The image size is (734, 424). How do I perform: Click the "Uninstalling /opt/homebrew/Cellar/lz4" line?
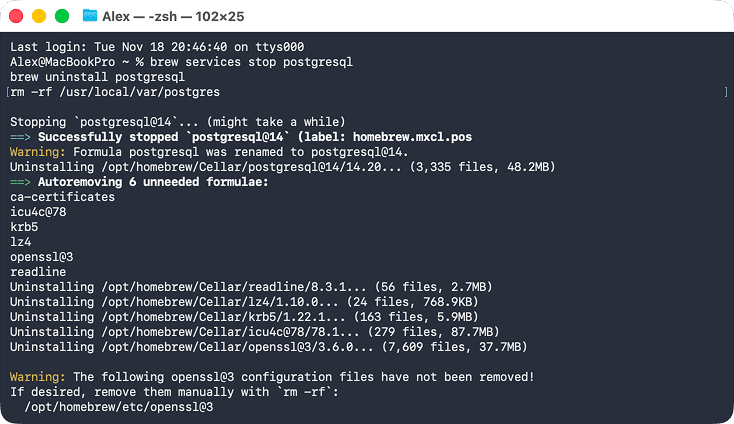tap(243, 302)
